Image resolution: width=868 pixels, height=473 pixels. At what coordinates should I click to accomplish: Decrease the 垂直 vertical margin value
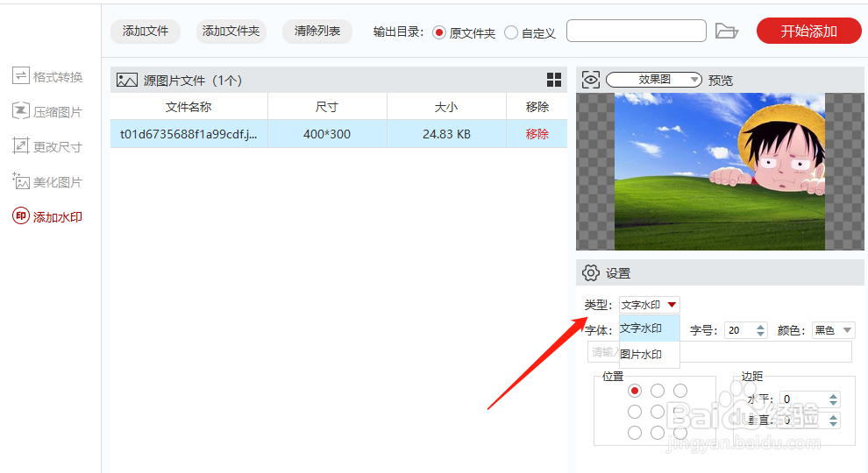(834, 424)
